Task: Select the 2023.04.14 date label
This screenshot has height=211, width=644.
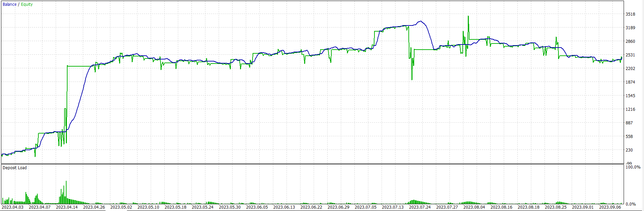Action: 67,207
